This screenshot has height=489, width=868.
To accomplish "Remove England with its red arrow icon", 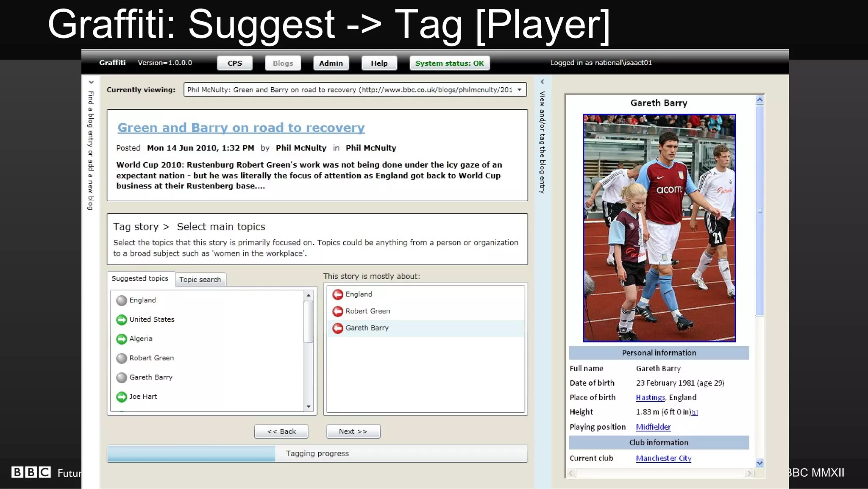I will click(338, 294).
